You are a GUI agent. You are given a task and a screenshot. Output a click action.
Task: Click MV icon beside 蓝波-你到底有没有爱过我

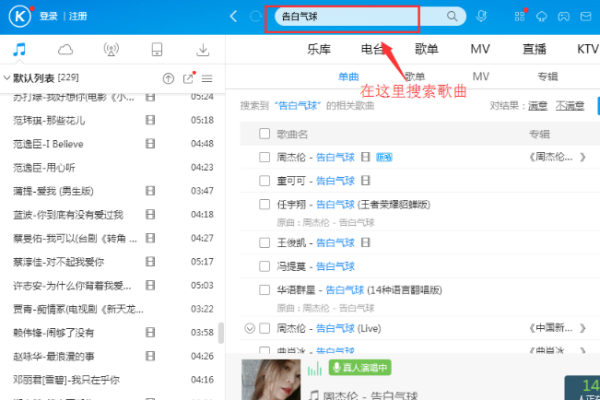point(150,214)
